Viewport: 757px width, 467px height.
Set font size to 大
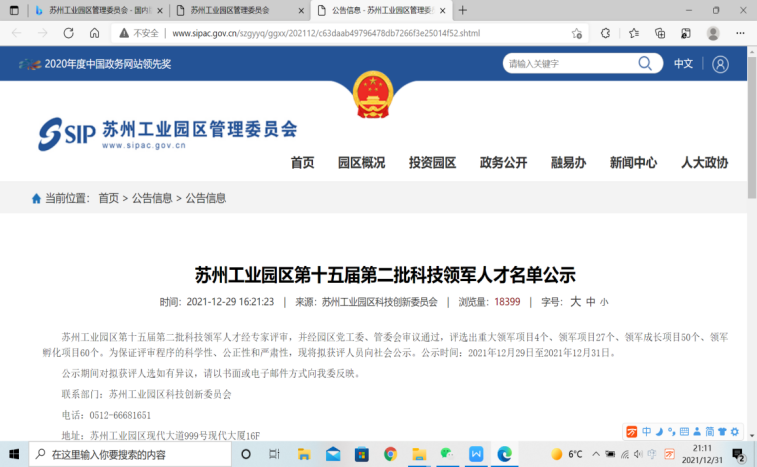tap(575, 302)
